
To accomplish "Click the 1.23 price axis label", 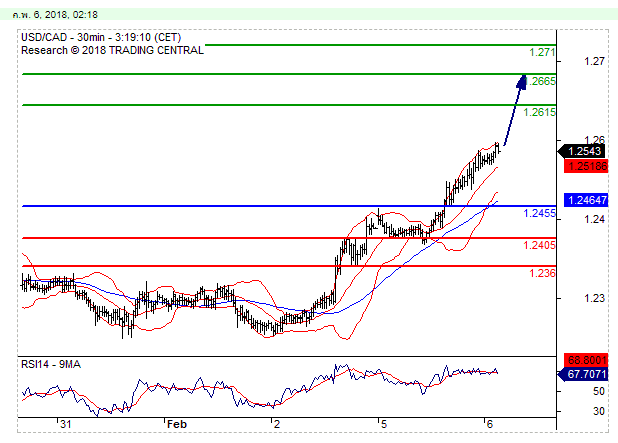I will tap(594, 298).
